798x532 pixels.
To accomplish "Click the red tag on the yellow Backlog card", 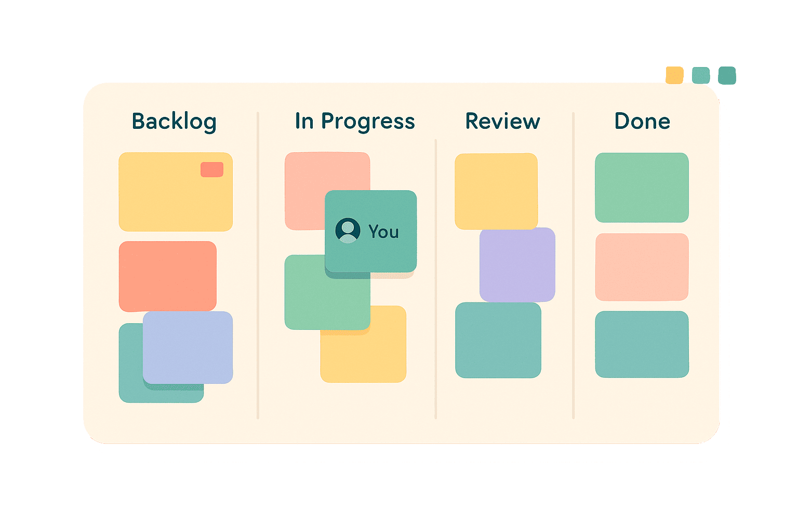I will coord(212,169).
